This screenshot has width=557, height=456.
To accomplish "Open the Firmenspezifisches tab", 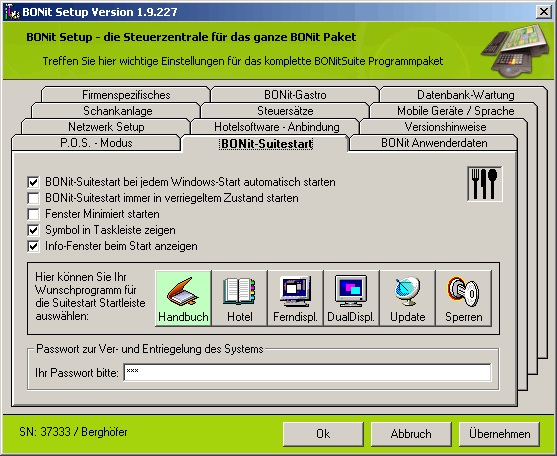I will tap(126, 95).
